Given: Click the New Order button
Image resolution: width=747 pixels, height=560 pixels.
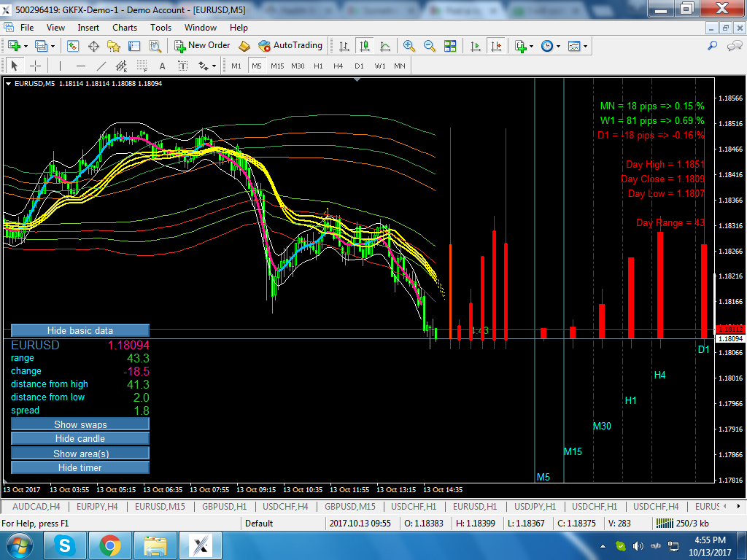Looking at the screenshot, I should pyautogui.click(x=202, y=46).
